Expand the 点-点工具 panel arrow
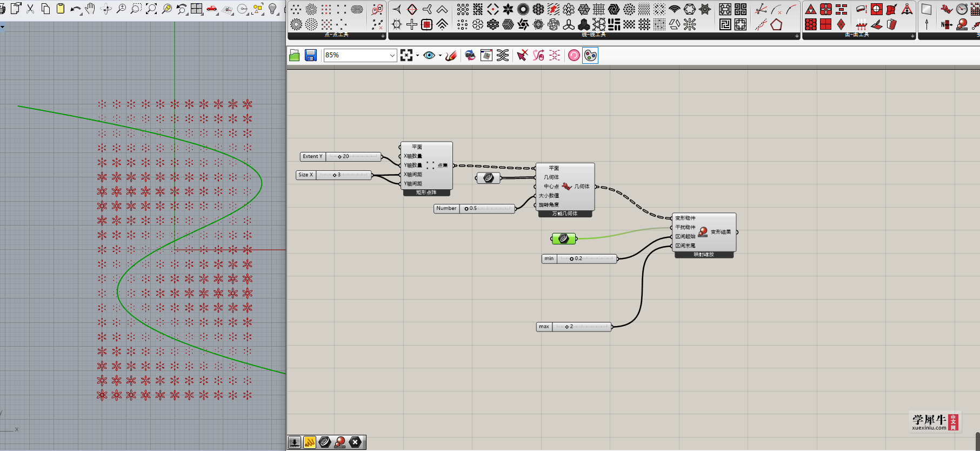This screenshot has width=980, height=451. (x=383, y=36)
